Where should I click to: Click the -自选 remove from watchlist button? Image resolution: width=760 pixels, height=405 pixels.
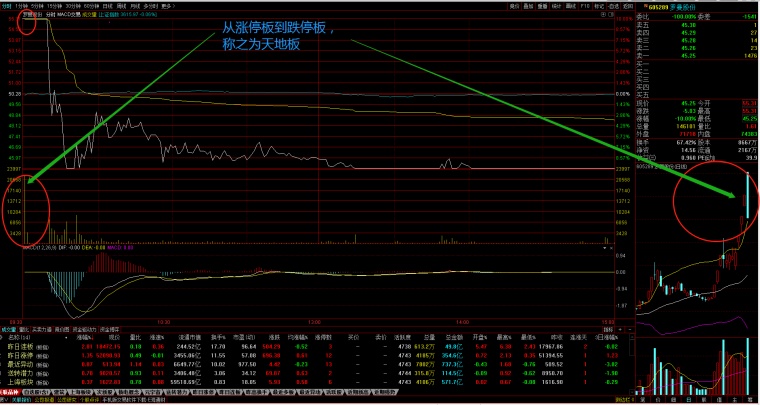[x=614, y=6]
